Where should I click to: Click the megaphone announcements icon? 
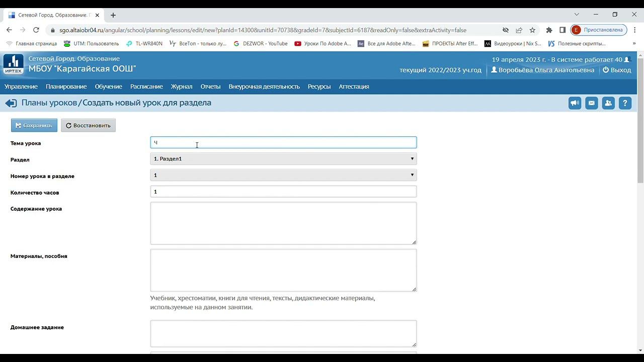(575, 103)
